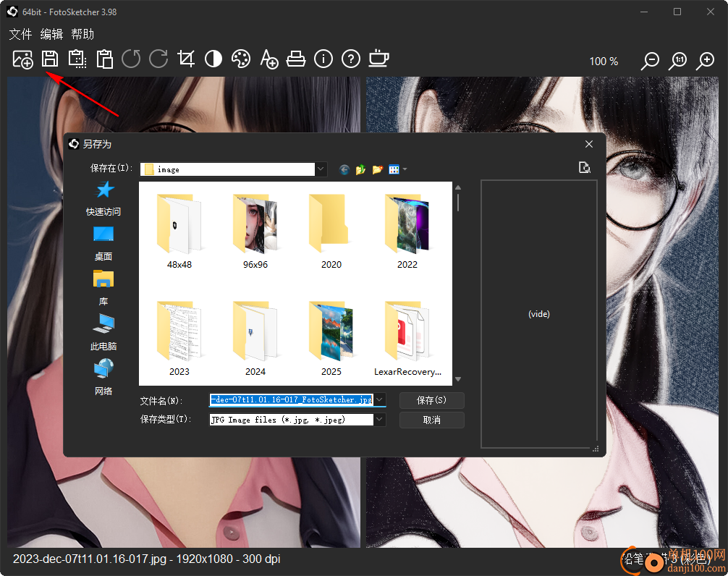The width and height of the screenshot is (728, 576).
Task: Click the Redo arrow icon
Action: 158,59
